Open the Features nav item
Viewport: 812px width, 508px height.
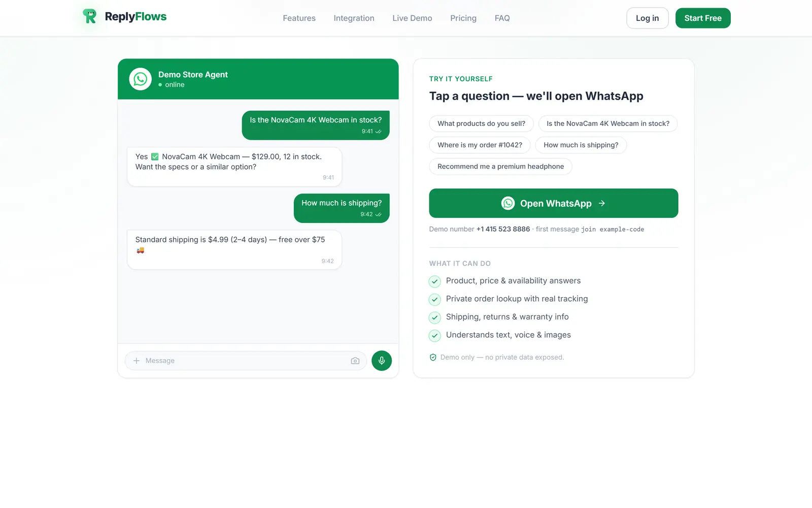click(x=299, y=18)
